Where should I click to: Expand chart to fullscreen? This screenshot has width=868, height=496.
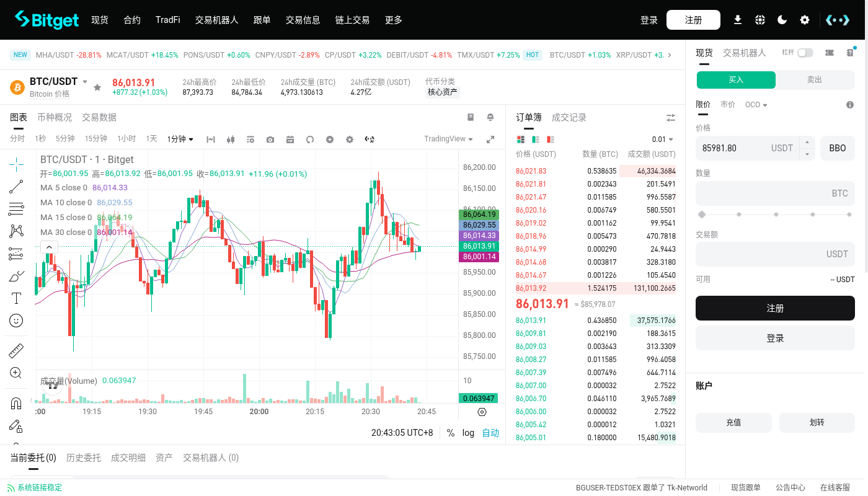coord(490,139)
